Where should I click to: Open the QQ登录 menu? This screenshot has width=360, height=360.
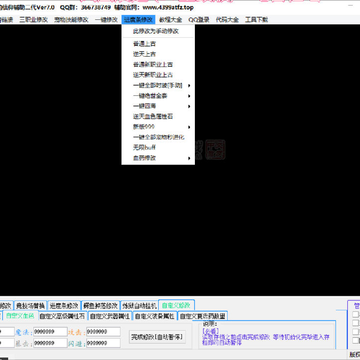(x=199, y=20)
